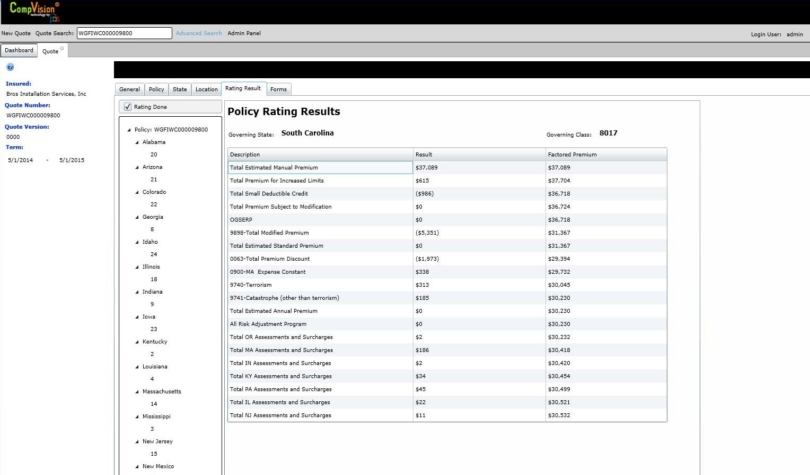The width and height of the screenshot is (810, 475).
Task: Click the admin login user name
Action: pyautogui.click(x=795, y=34)
